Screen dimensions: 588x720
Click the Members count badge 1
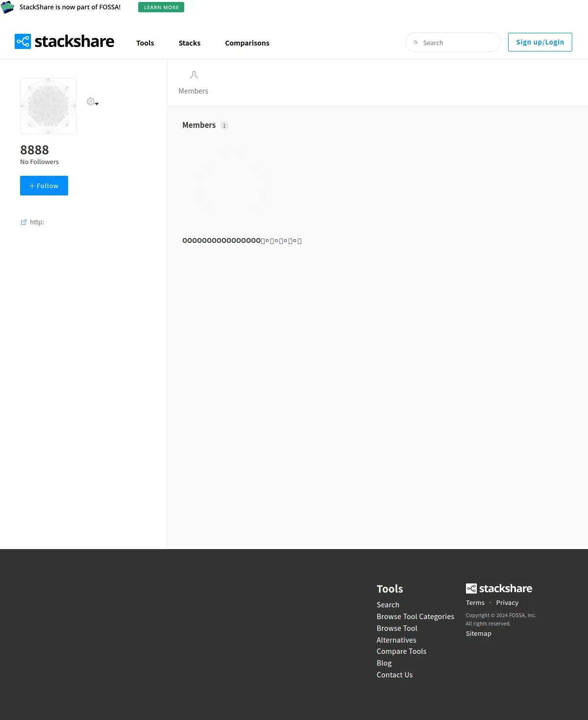(x=224, y=125)
